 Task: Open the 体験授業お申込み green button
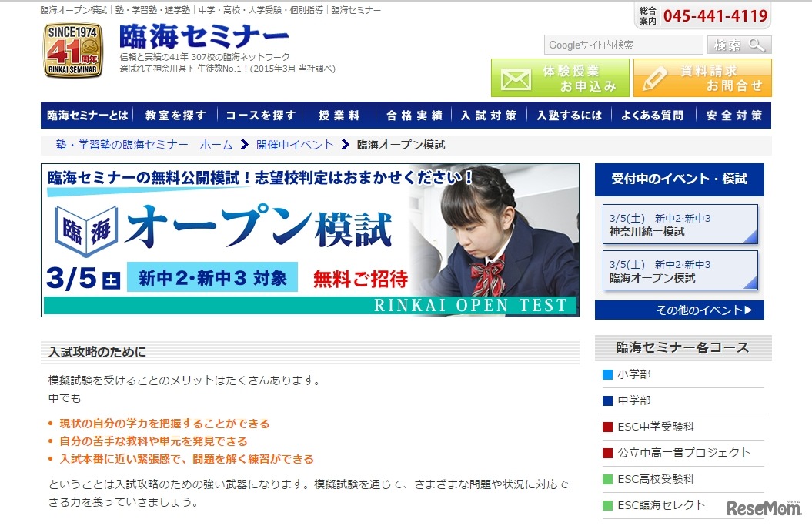coord(560,78)
